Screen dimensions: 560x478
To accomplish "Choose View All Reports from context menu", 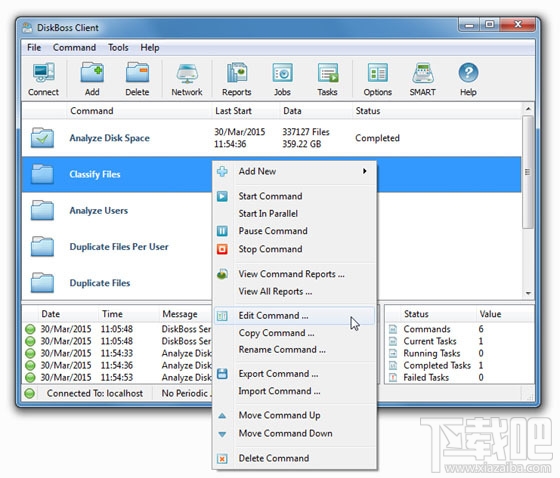I will click(x=275, y=292).
